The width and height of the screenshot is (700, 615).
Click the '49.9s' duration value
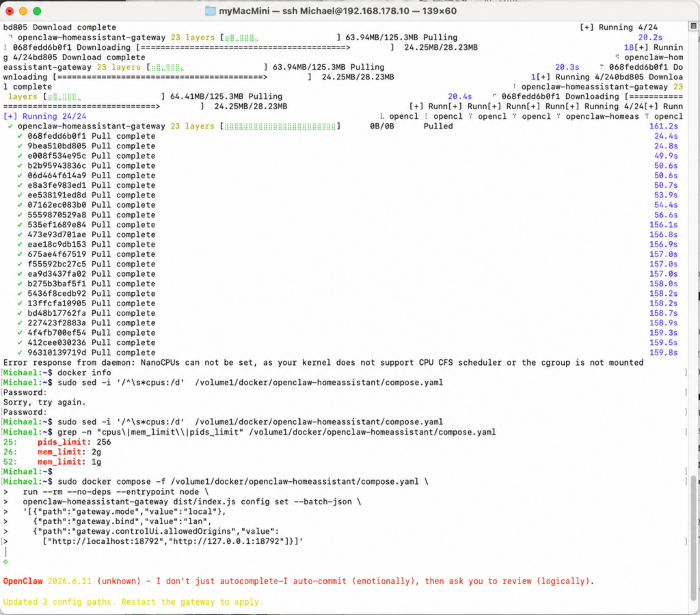click(x=666, y=156)
